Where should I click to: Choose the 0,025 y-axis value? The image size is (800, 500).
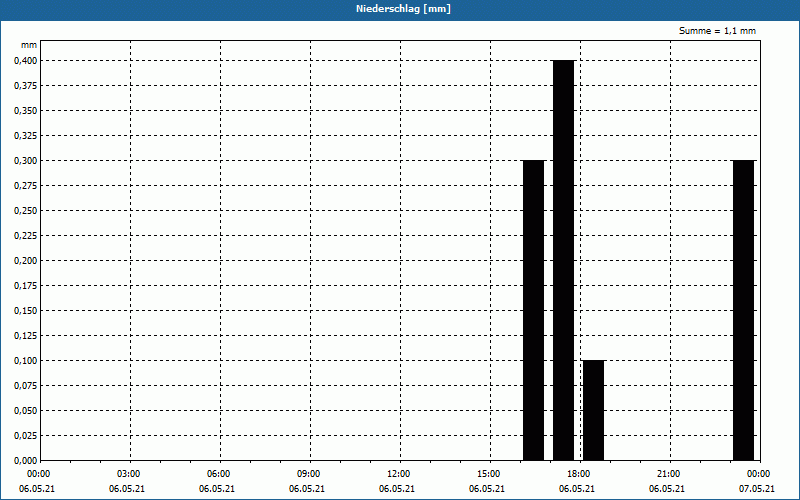26,436
